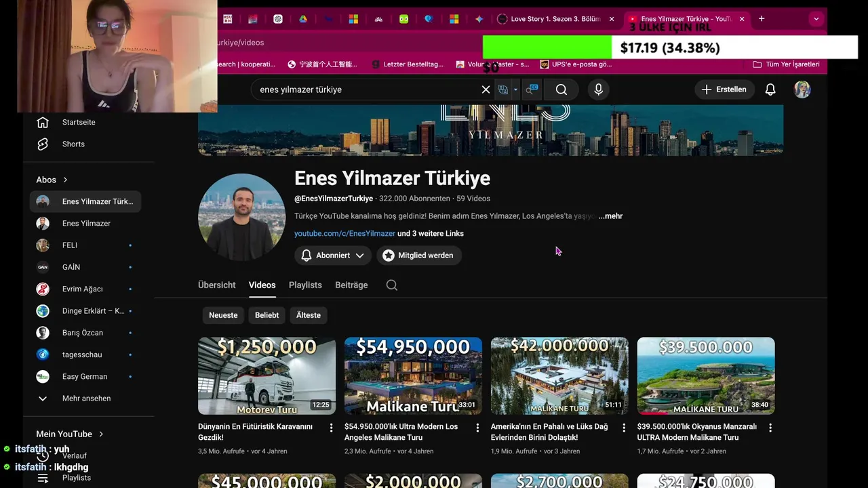Open Dinge Erklärt subscription in sidebar
This screenshot has width=868, height=488.
pos(85,311)
